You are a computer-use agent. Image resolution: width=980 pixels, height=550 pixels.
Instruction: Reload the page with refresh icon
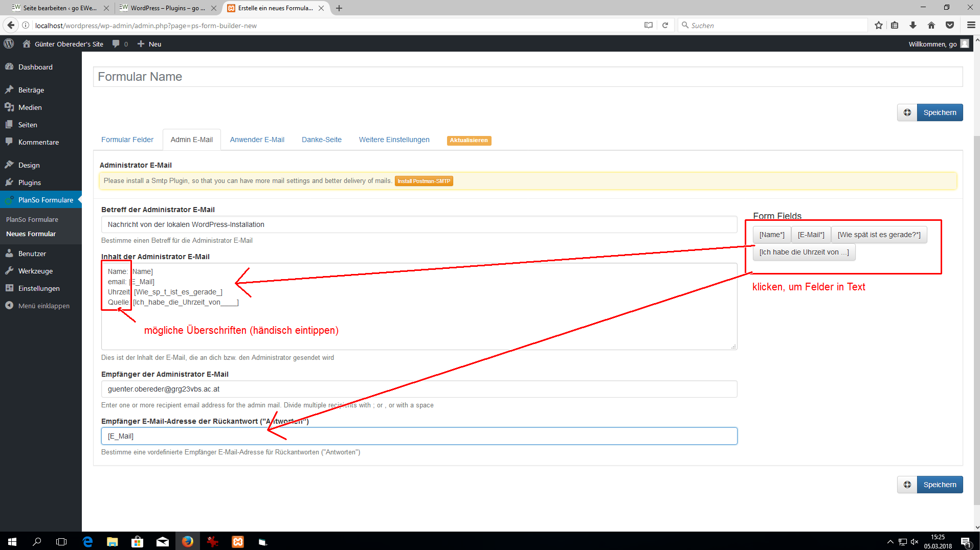click(x=665, y=25)
